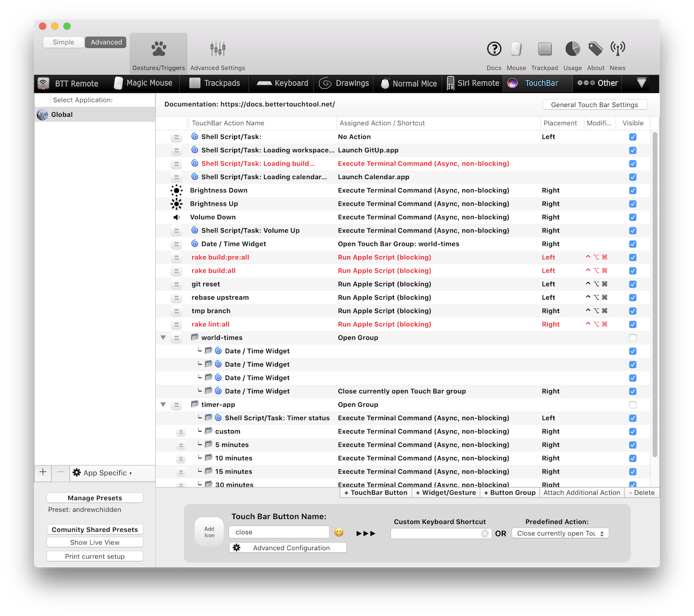Image resolution: width=694 pixels, height=616 pixels.
Task: Switch to the Keyboard tab
Action: pyautogui.click(x=282, y=83)
